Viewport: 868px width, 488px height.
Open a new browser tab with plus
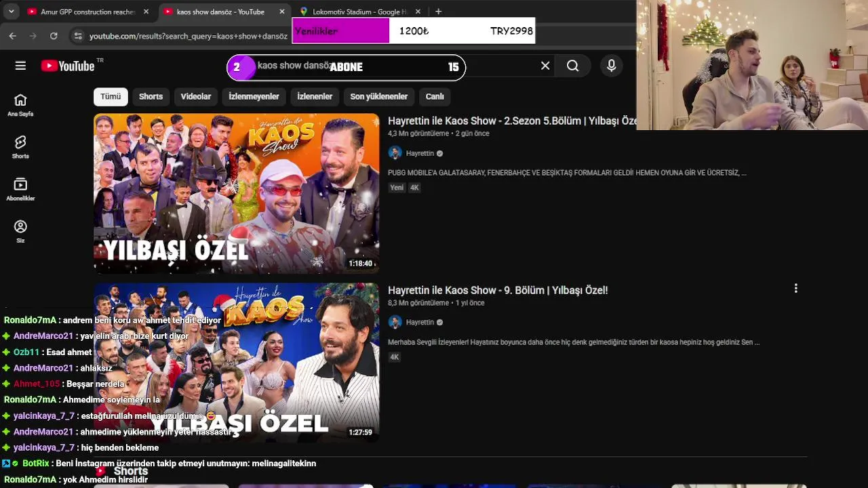438,12
